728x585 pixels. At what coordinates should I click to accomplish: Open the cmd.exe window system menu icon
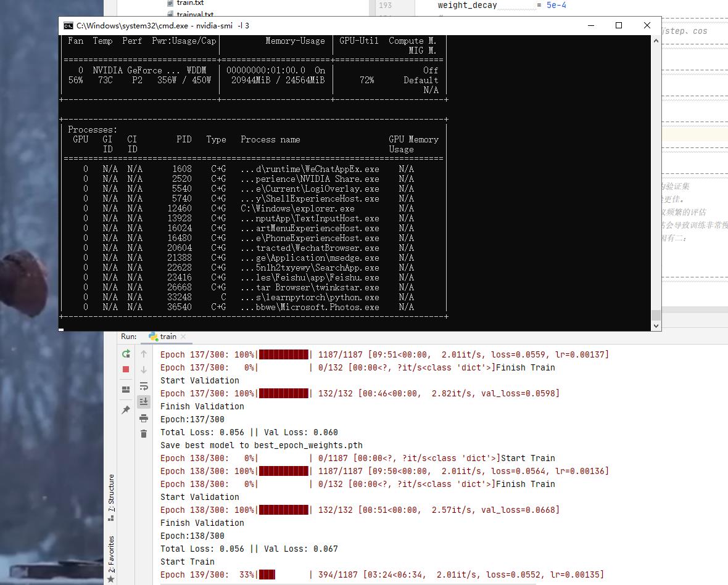coord(68,26)
